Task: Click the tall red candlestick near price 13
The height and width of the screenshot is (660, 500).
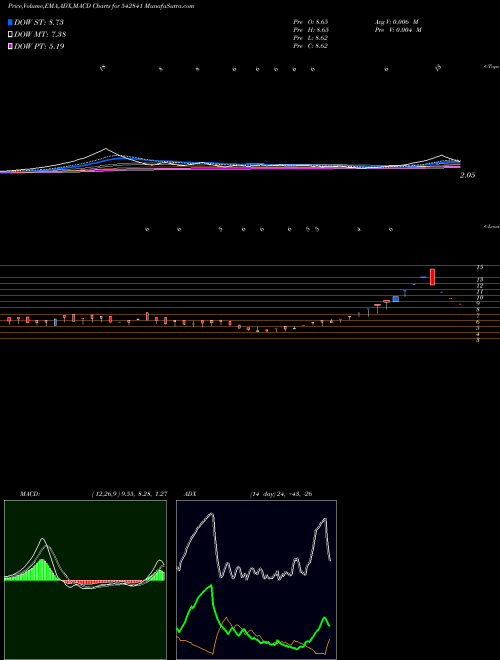Action: [432, 277]
